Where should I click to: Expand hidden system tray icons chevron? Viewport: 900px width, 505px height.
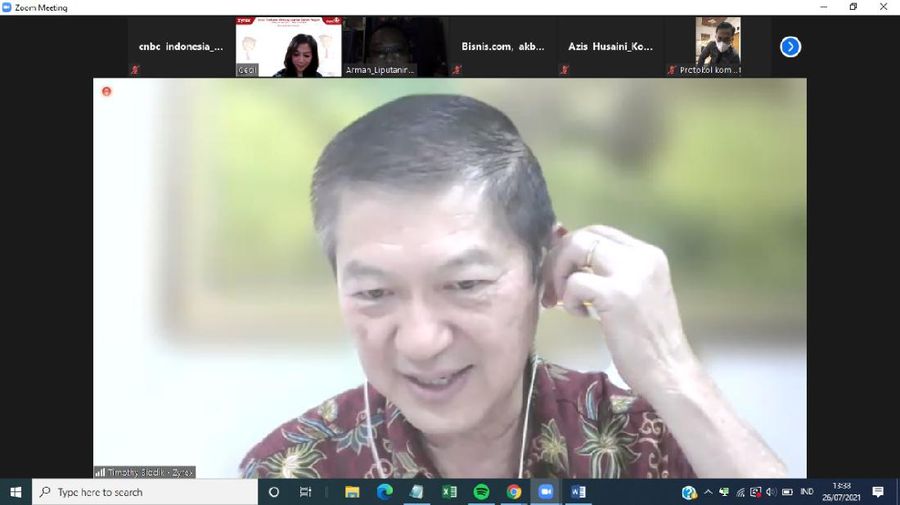point(708,492)
